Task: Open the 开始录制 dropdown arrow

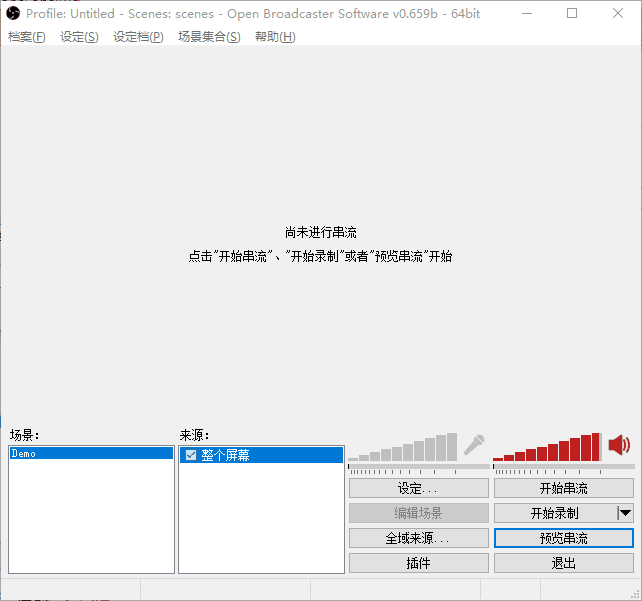Action: coord(625,513)
